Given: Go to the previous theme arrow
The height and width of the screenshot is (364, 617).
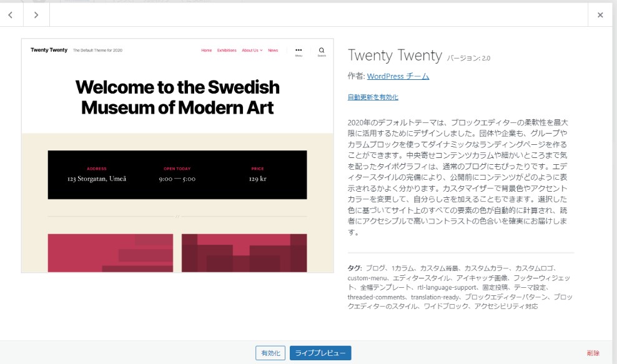Looking at the screenshot, I should [x=11, y=15].
